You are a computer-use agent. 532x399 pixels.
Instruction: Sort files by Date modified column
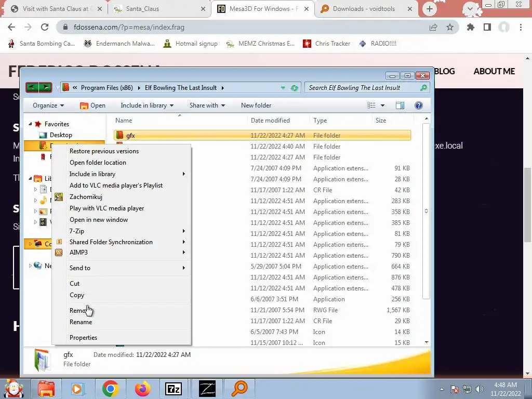(x=270, y=121)
